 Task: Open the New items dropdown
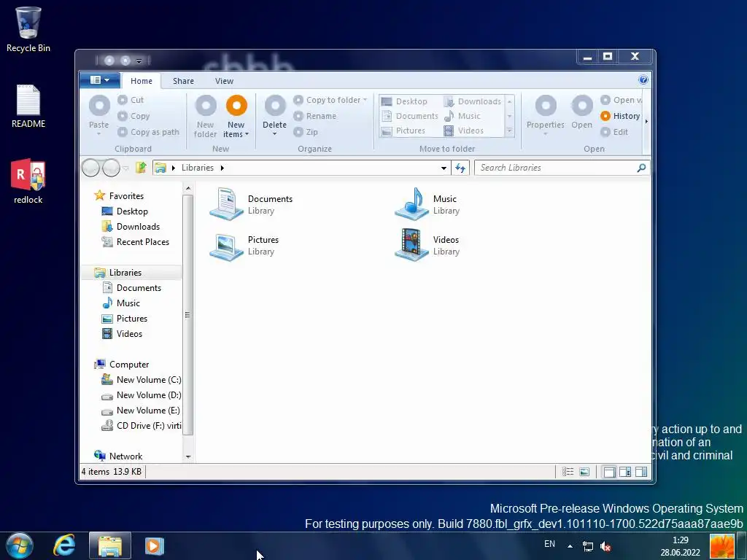click(236, 117)
